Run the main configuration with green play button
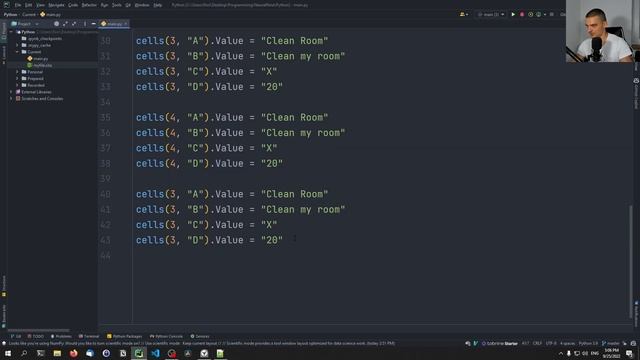The width and height of the screenshot is (640, 360). click(x=513, y=14)
